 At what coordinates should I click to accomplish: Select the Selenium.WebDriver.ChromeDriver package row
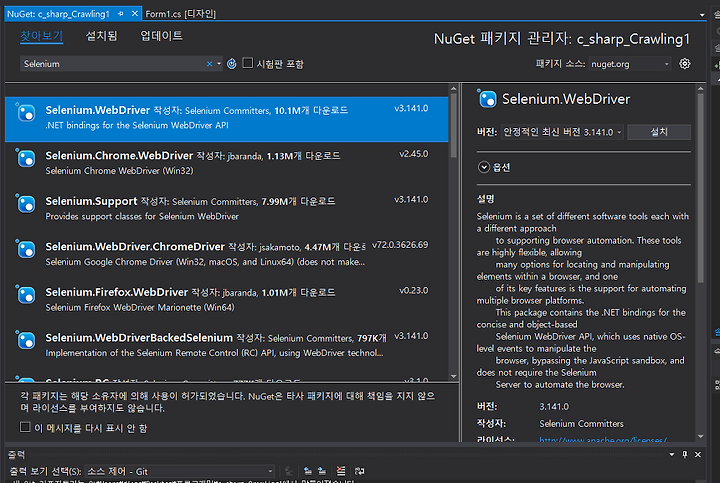pyautogui.click(x=226, y=254)
